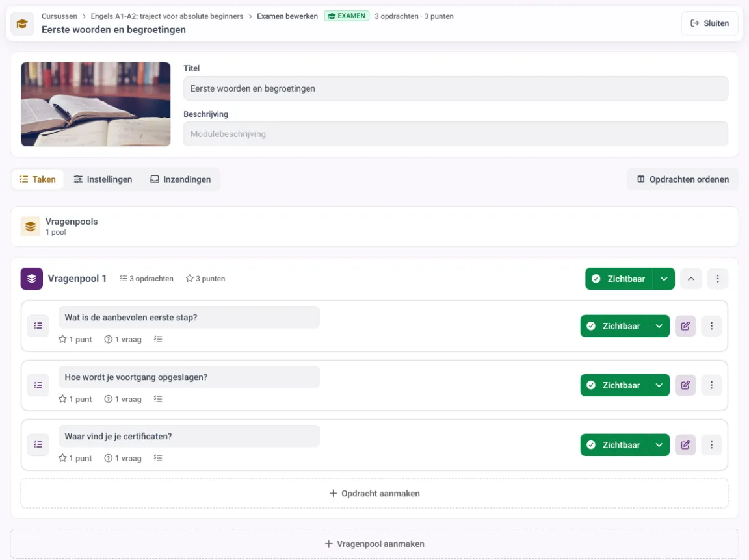
Task: Open more options for 'Wat is de aanbevolen eerste stap?'
Action: [x=711, y=326]
